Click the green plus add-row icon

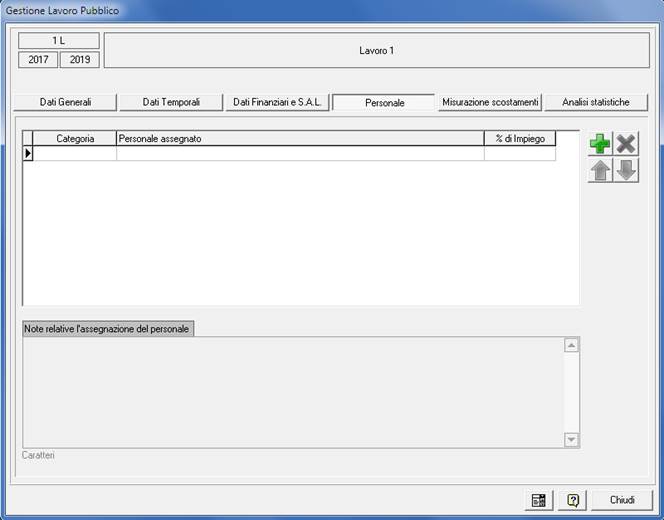(600, 143)
